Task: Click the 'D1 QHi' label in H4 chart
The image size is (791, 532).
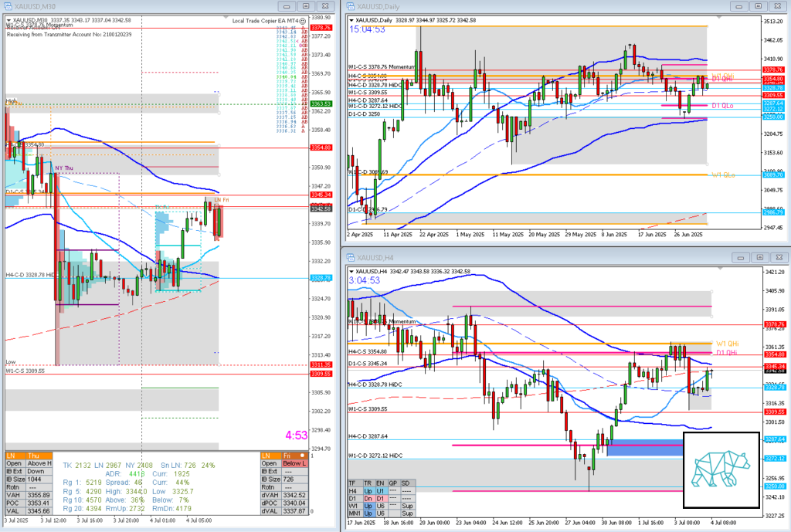Action: 727,353
